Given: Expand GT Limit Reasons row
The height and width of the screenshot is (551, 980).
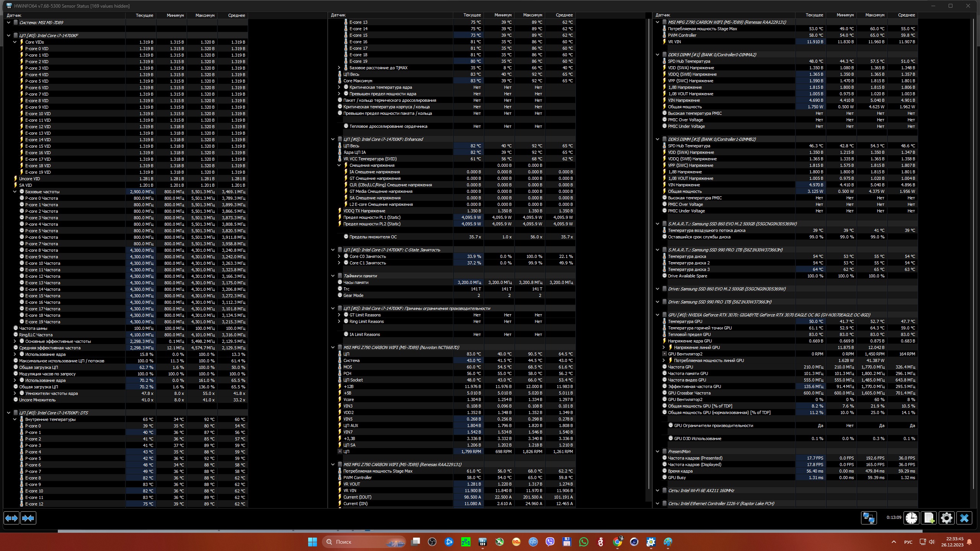Looking at the screenshot, I should click(339, 315).
